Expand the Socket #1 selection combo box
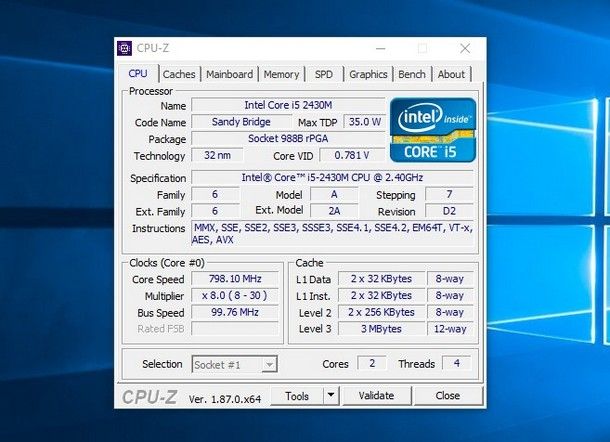This screenshot has width=610, height=442. coord(235,365)
